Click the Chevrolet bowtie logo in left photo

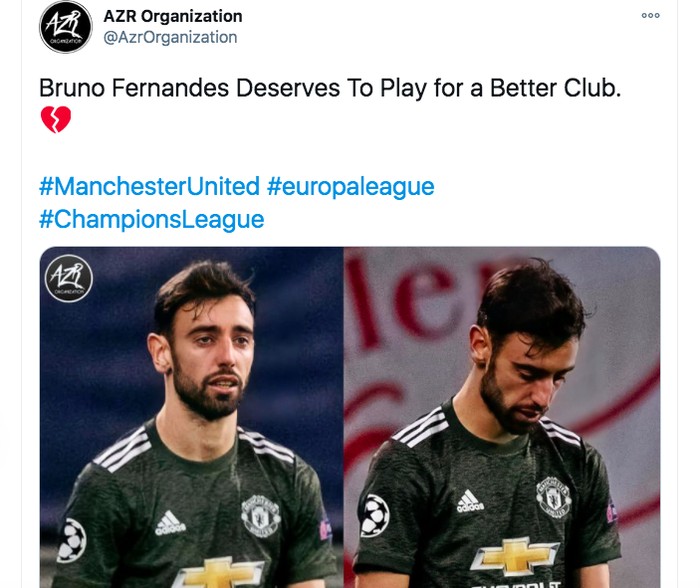pyautogui.click(x=219, y=574)
